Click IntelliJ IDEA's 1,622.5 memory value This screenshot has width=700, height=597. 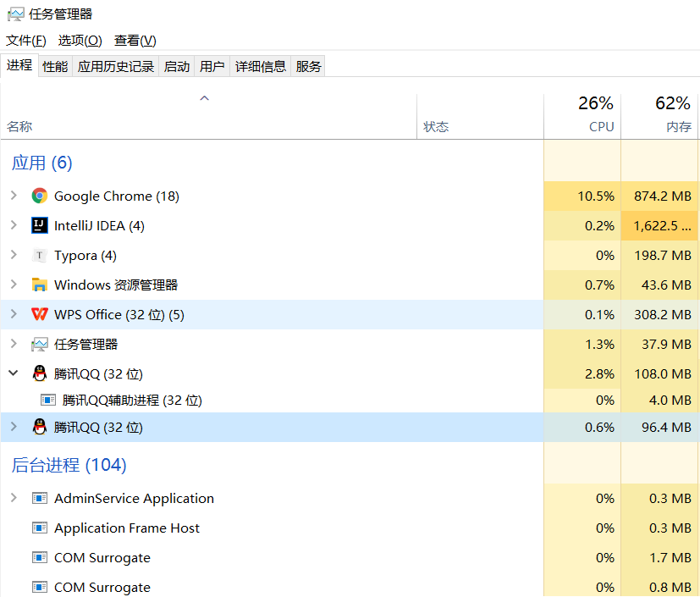[x=663, y=226]
